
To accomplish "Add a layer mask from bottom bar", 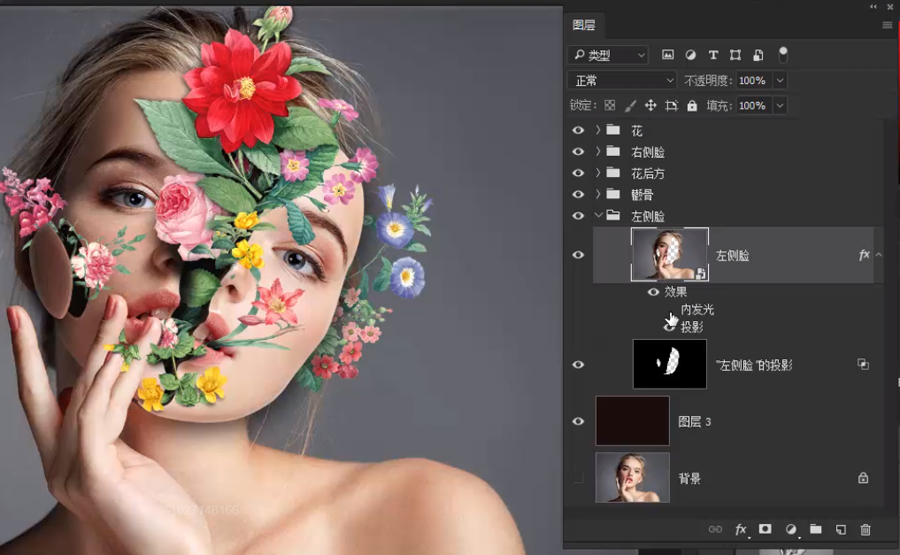I will click(765, 529).
